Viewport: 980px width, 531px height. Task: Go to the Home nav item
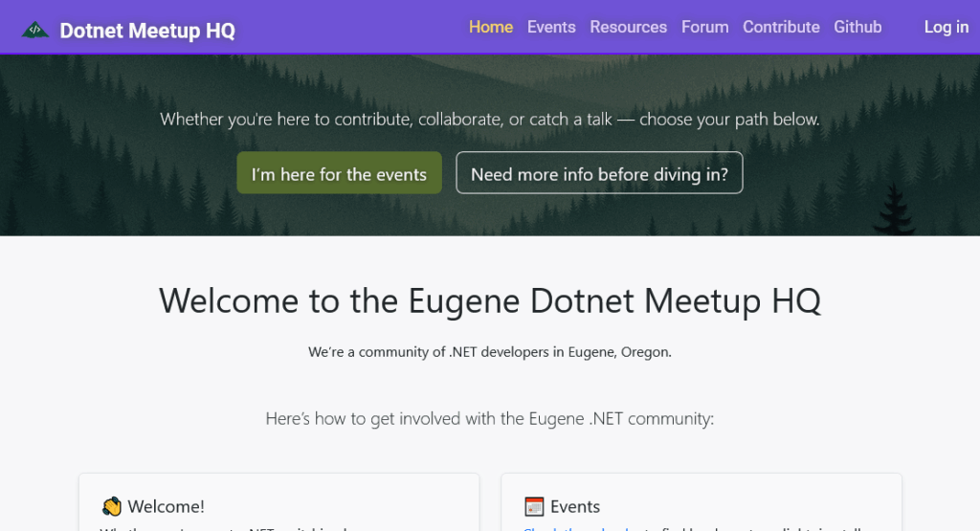coord(491,27)
